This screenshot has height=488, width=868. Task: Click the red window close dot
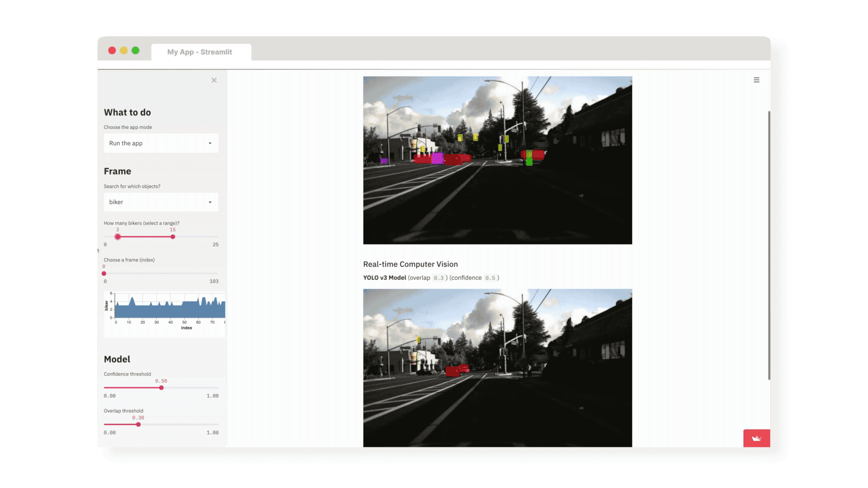pyautogui.click(x=112, y=51)
